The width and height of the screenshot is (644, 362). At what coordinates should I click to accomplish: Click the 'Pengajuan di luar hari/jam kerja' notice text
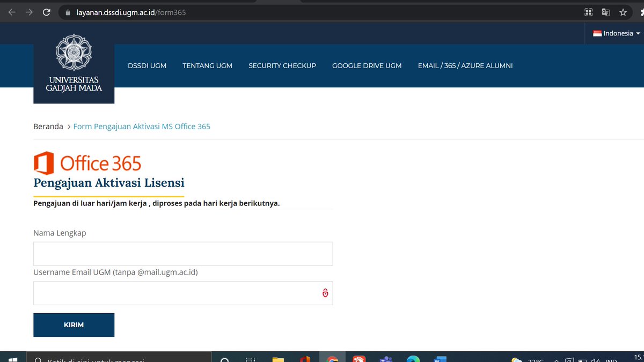[157, 203]
